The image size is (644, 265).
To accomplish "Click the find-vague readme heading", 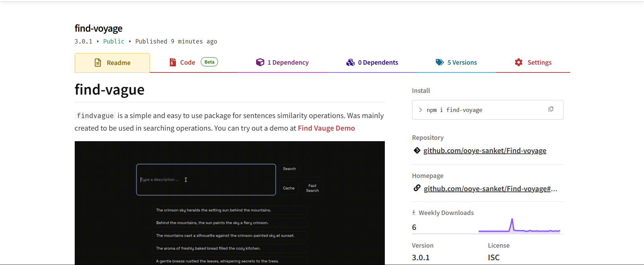I will tap(110, 90).
